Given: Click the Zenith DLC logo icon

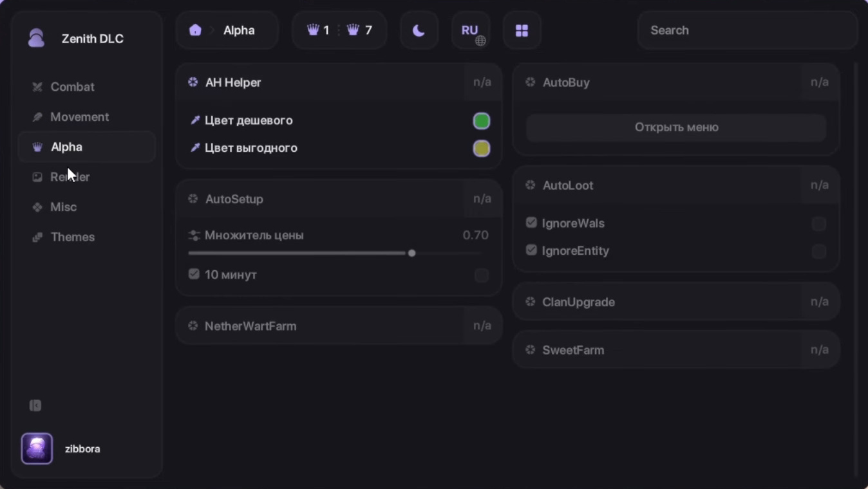Looking at the screenshot, I should pos(37,39).
